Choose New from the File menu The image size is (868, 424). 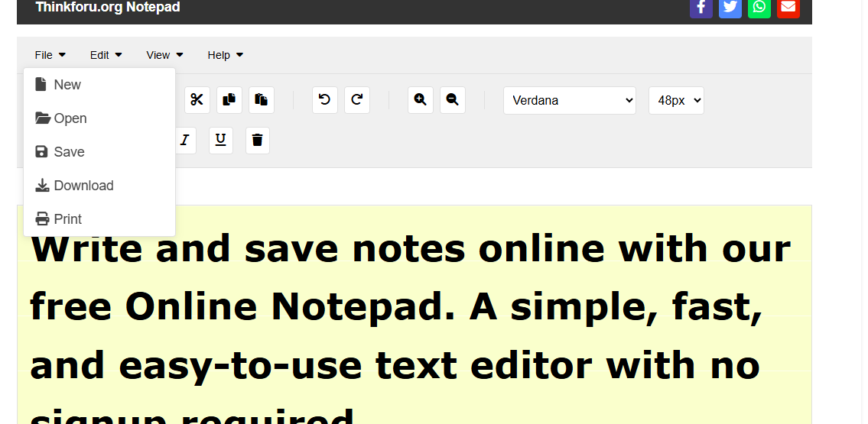pyautogui.click(x=67, y=85)
